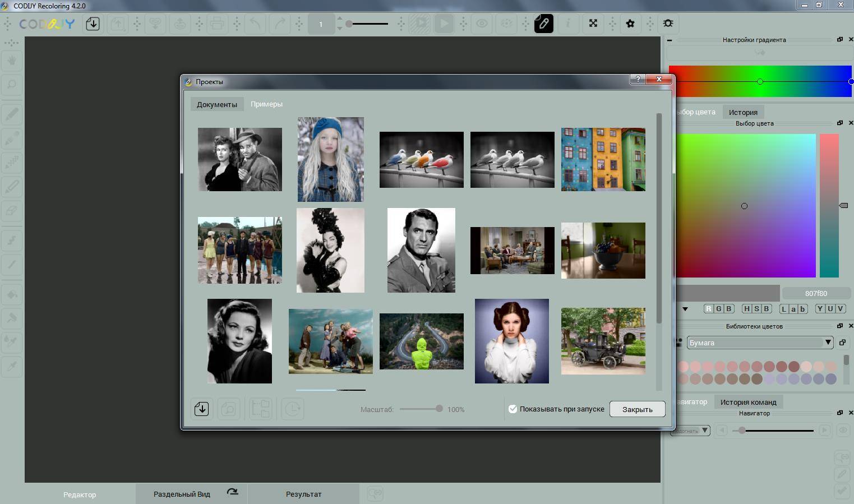
Task: Click the open image icon in the main toolbar
Action: pyautogui.click(x=93, y=24)
